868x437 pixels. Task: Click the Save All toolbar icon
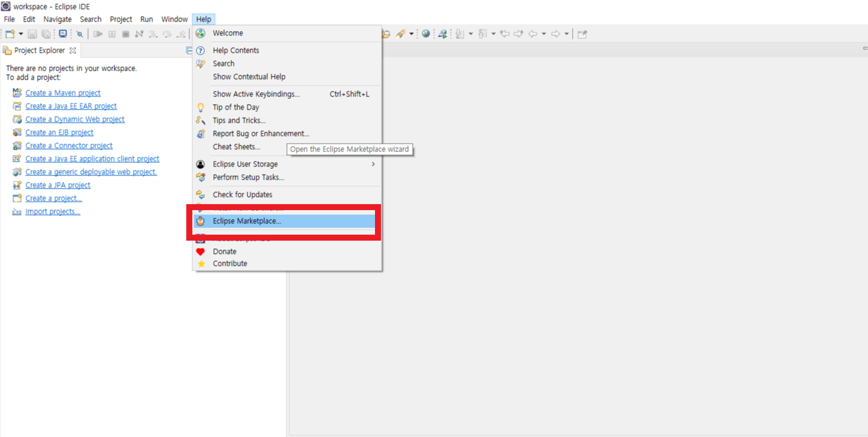click(46, 34)
